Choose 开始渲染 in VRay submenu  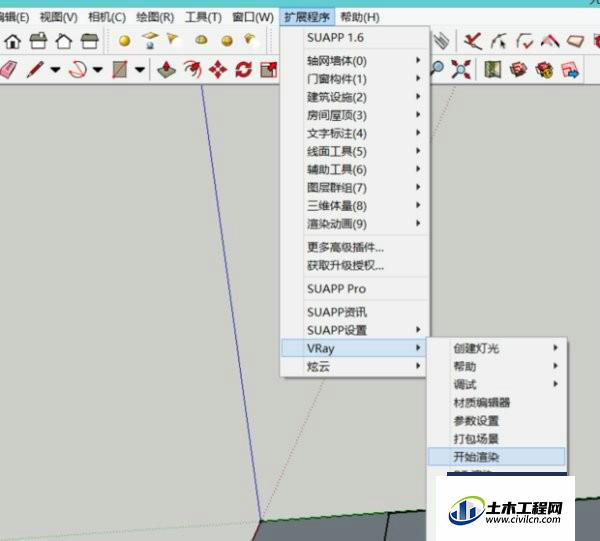[x=496, y=456]
